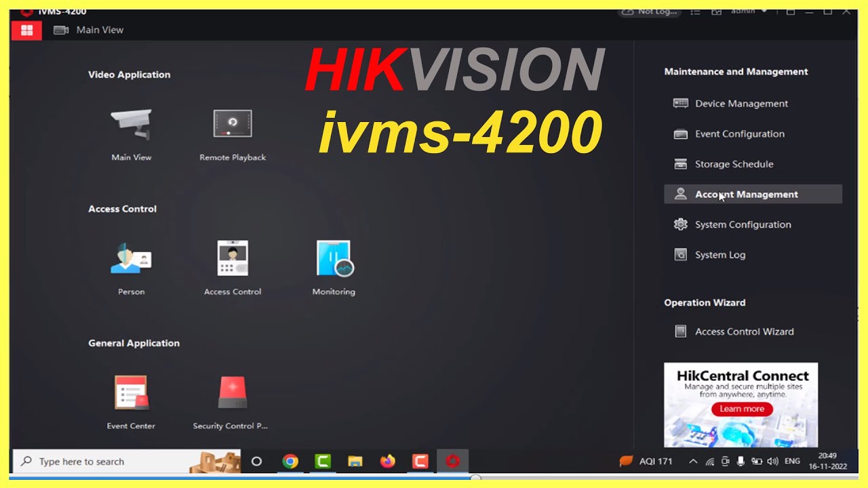Image resolution: width=868 pixels, height=488 pixels.
Task: Launch the Monitoring module
Action: click(334, 258)
